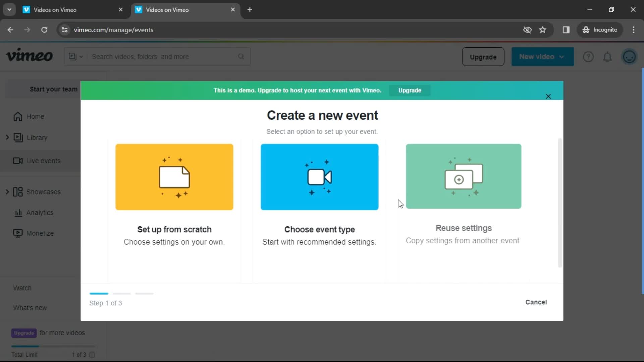644x362 pixels.
Task: Open the New video dropdown
Action: (x=542, y=57)
